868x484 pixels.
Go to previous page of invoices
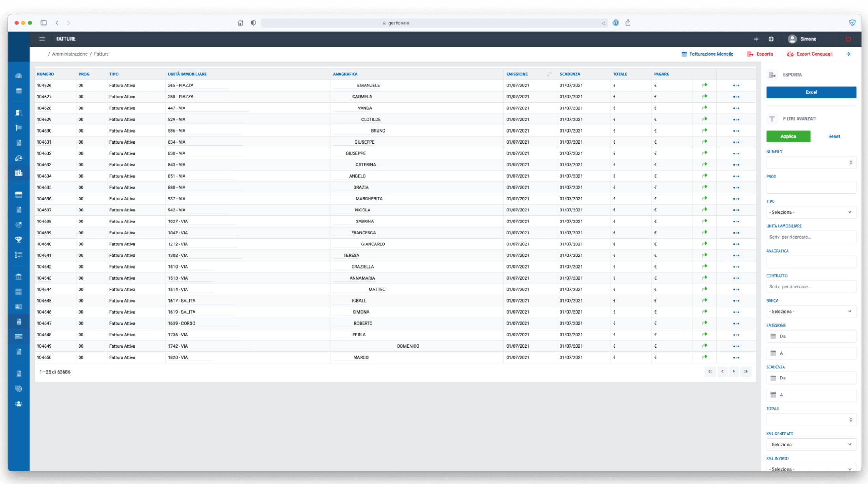click(722, 372)
